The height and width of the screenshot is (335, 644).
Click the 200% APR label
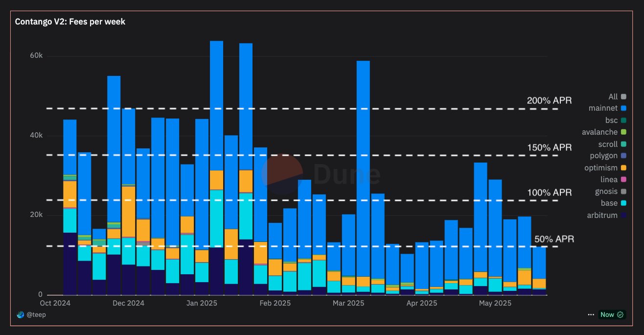pyautogui.click(x=549, y=100)
